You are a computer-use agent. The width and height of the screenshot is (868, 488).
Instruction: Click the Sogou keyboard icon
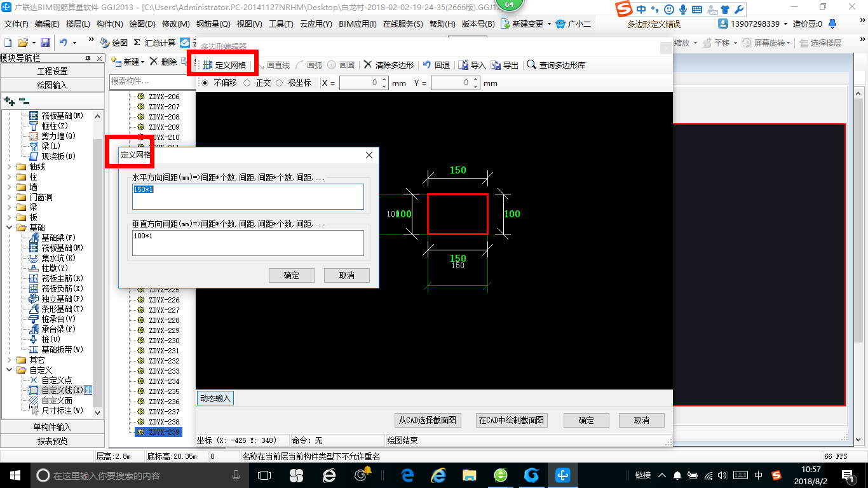coord(697,10)
